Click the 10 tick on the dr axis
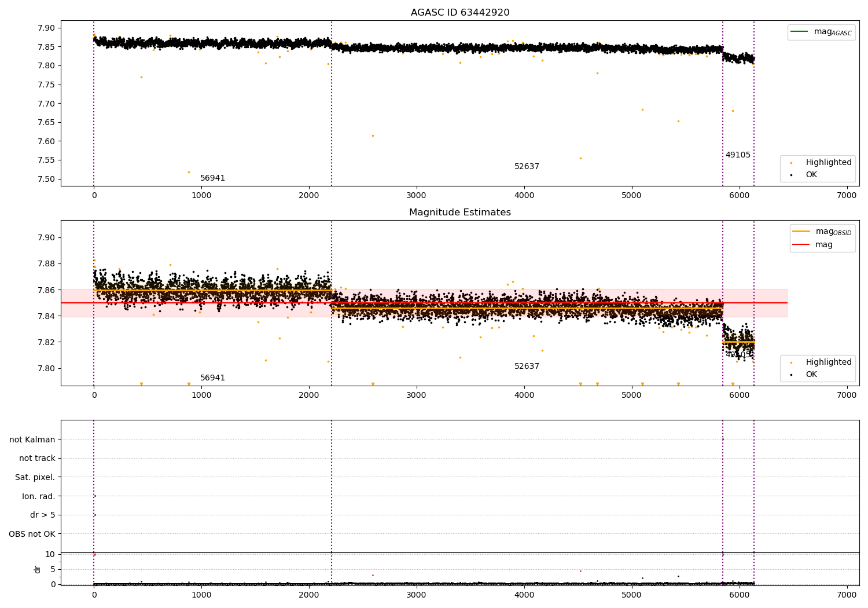Image resolution: width=868 pixels, height=608 pixels. [50, 555]
